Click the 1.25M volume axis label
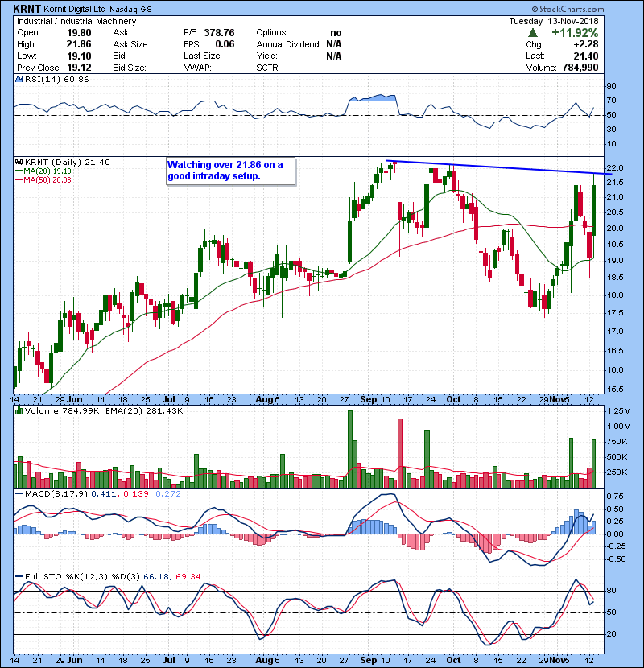Image resolution: width=644 pixels, height=668 pixels. (x=619, y=411)
